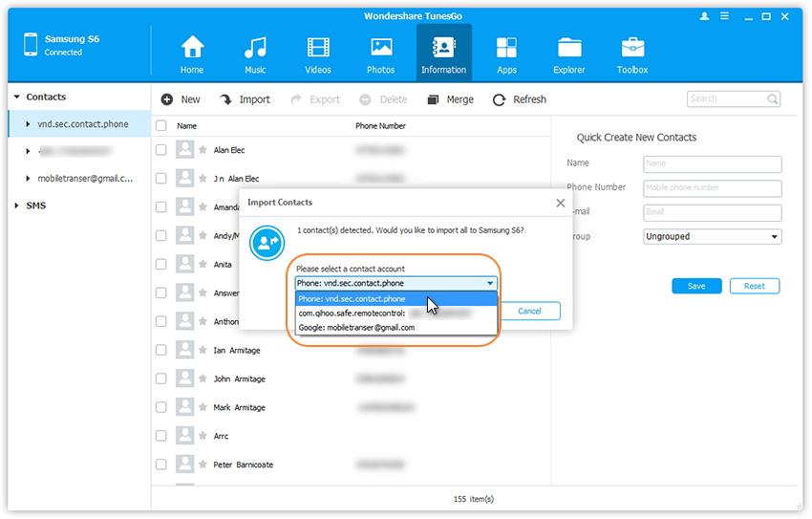Tick the checkbox for Alan Elec

(x=161, y=150)
